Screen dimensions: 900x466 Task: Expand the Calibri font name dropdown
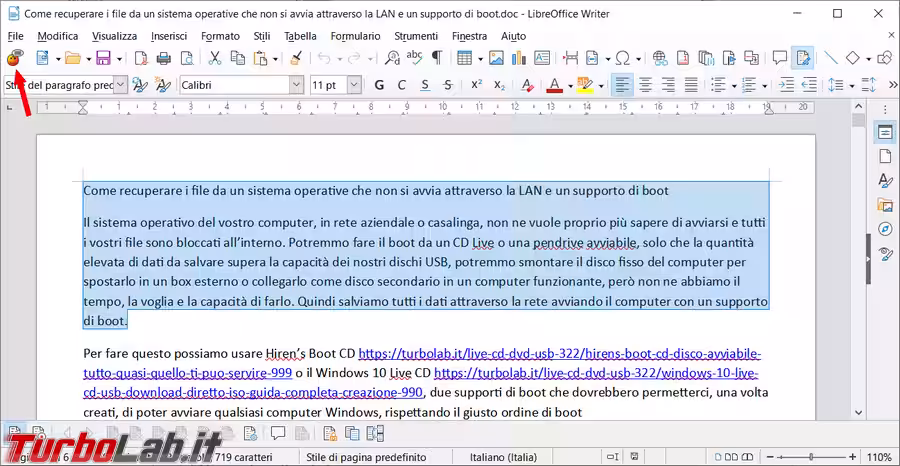point(297,85)
